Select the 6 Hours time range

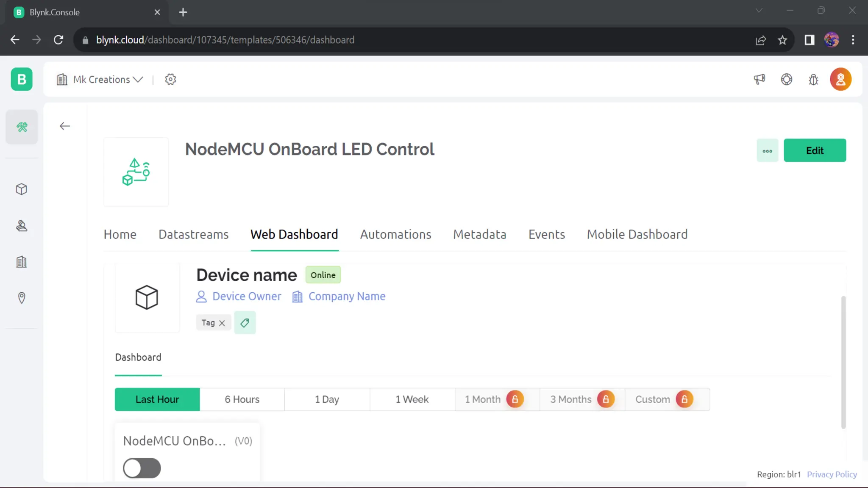coord(242,399)
